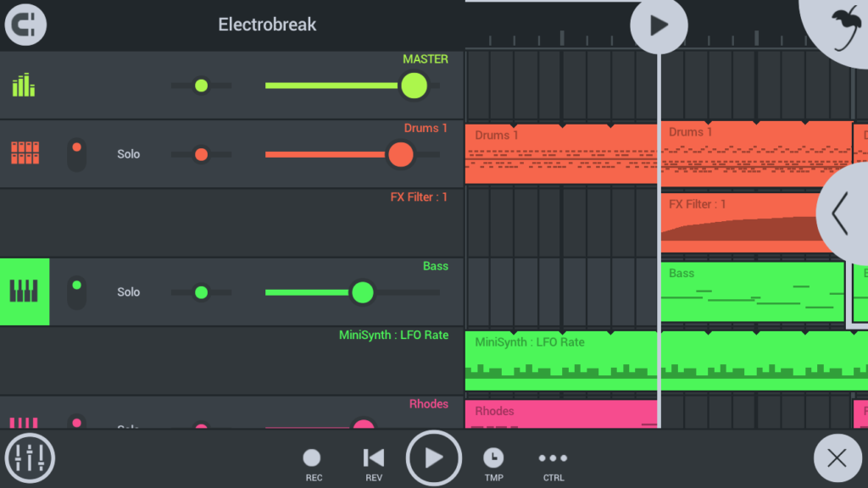The width and height of the screenshot is (868, 488).
Task: Adjust the MASTER volume slider
Action: coord(352,86)
